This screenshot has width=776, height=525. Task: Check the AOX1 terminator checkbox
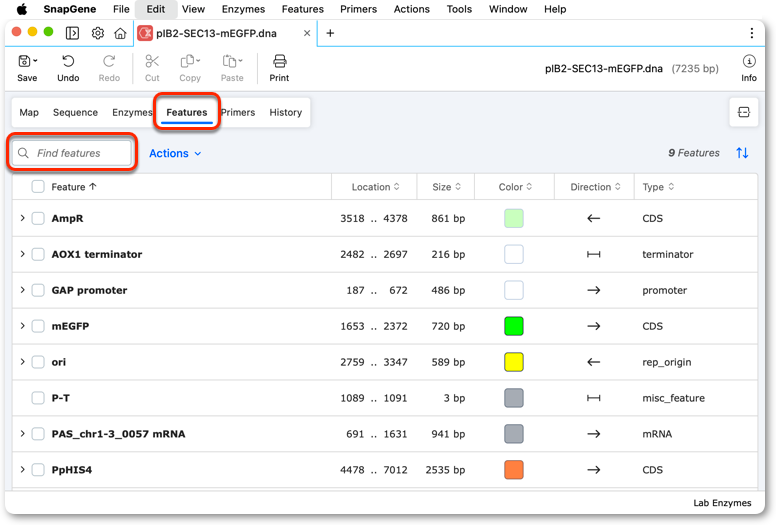point(38,254)
